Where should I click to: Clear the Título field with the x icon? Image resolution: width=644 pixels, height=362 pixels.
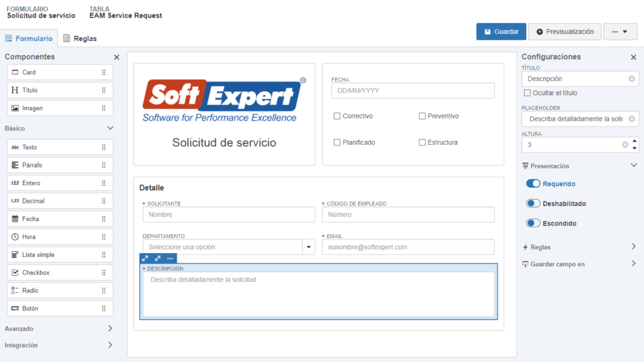(631, 79)
